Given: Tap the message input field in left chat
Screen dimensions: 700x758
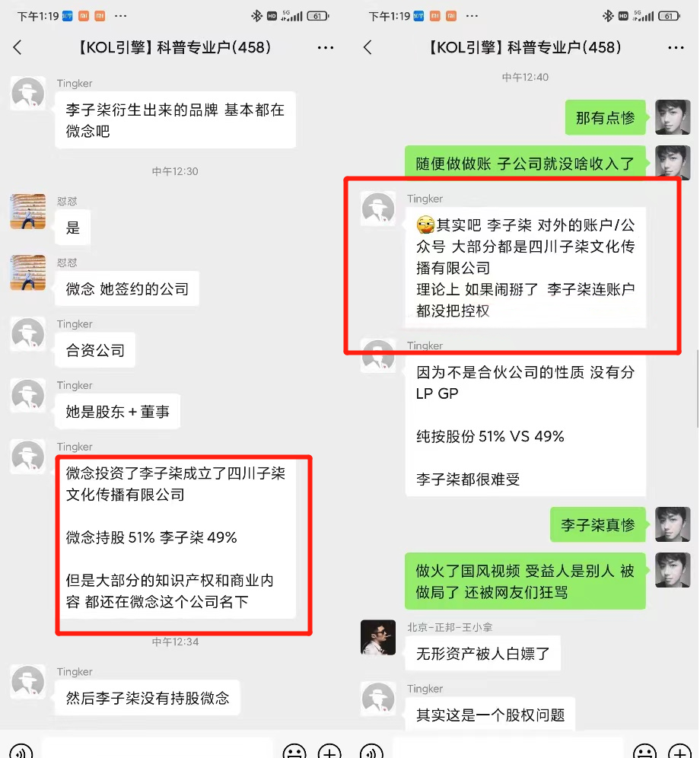Looking at the screenshot, I should tap(157, 750).
